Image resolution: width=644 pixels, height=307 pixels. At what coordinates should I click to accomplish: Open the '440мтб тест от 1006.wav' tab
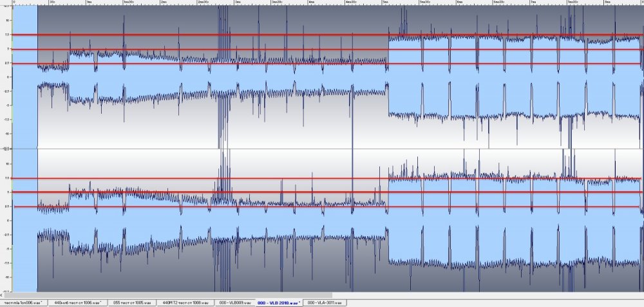pyautogui.click(x=78, y=302)
